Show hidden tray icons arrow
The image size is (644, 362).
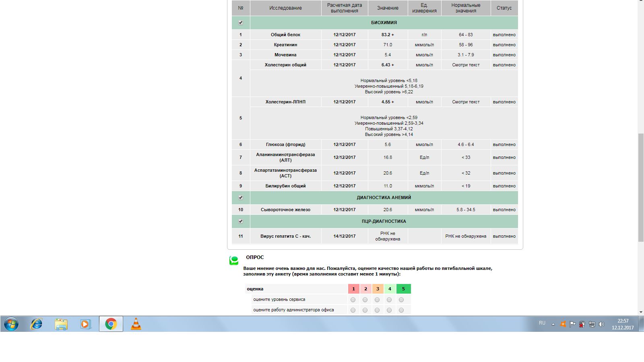tap(553, 324)
